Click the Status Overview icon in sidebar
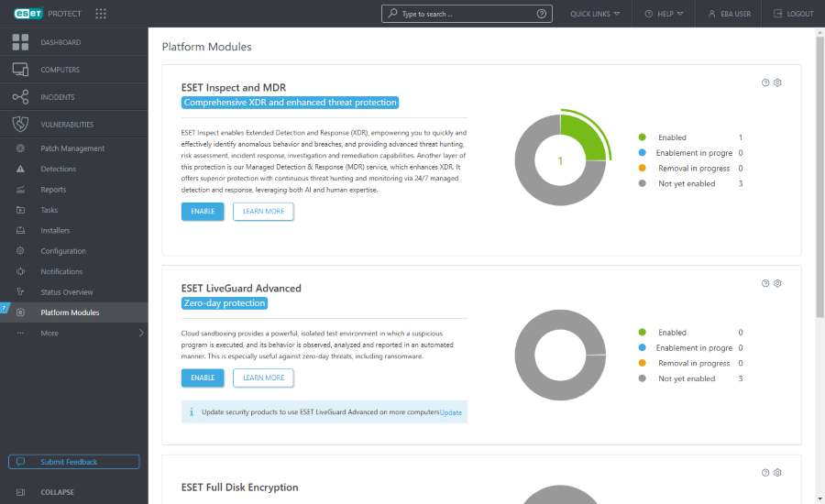Image resolution: width=825 pixels, height=504 pixels. (x=20, y=292)
